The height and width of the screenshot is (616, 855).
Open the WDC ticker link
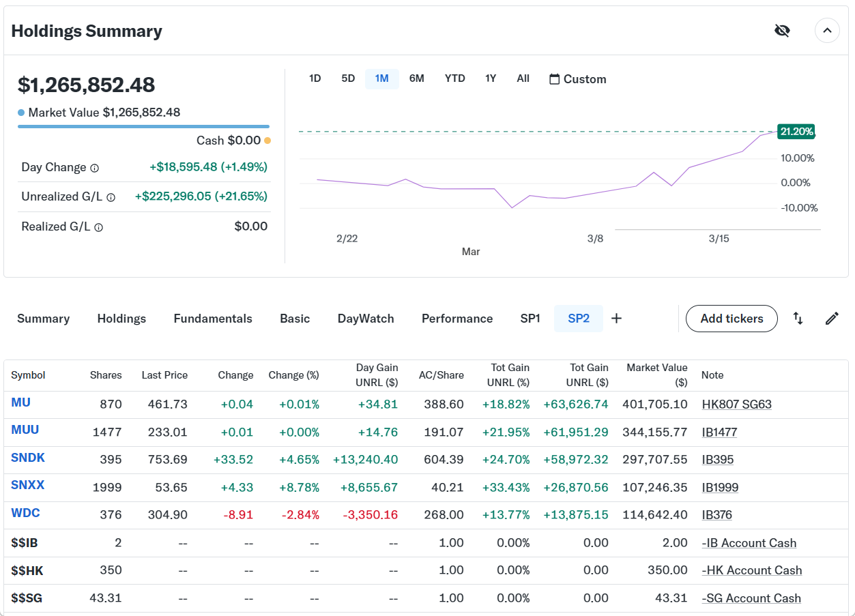tap(25, 513)
